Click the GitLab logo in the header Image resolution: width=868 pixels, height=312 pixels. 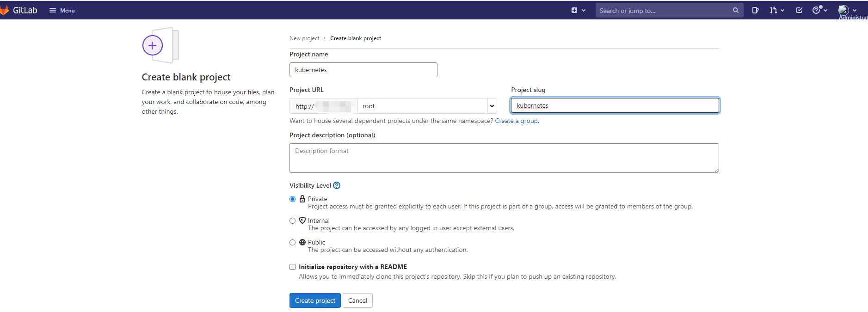click(x=18, y=10)
